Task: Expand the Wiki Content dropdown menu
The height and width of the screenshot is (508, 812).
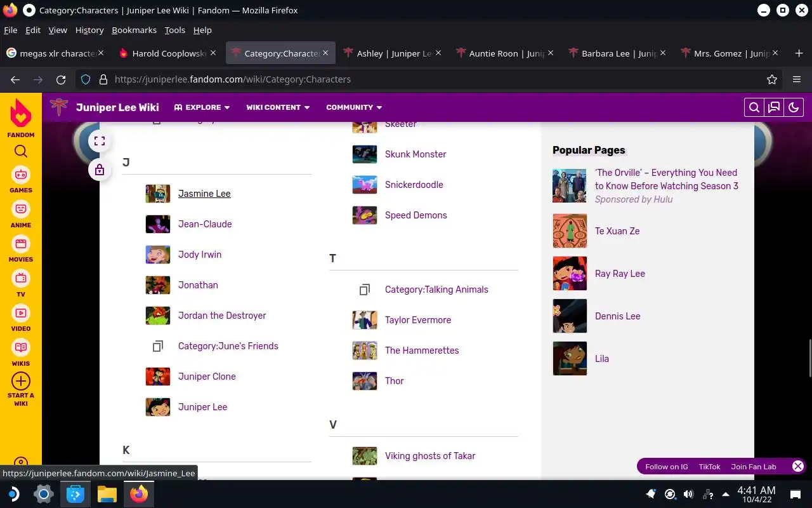Action: point(278,107)
